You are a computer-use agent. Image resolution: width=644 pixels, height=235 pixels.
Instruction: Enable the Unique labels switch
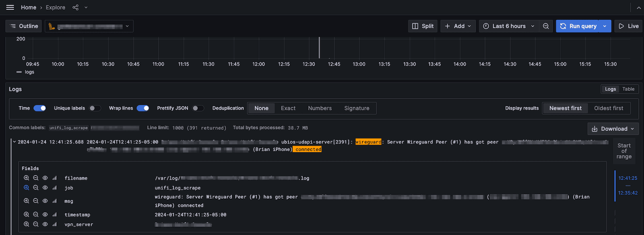coord(95,108)
